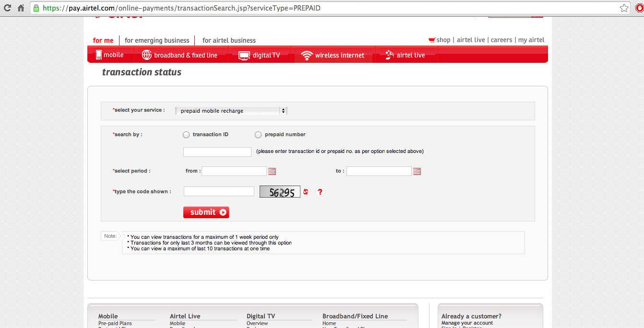Click the note about last 3 months
The height and width of the screenshot is (328, 644).
pyautogui.click(x=210, y=243)
